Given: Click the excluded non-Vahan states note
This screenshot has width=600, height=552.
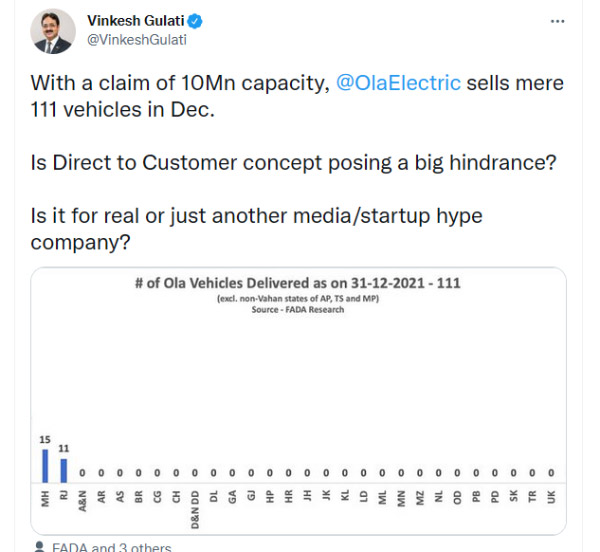Looking at the screenshot, I should point(297,299).
